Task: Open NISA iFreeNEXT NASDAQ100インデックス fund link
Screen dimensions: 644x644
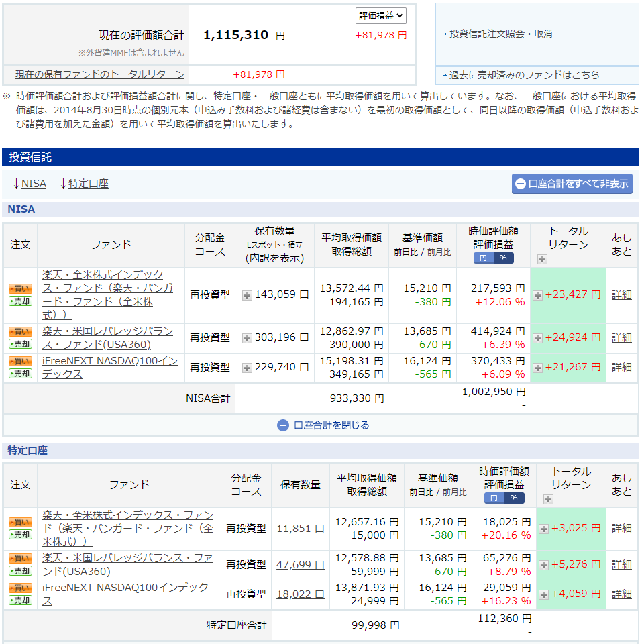Action: point(109,368)
